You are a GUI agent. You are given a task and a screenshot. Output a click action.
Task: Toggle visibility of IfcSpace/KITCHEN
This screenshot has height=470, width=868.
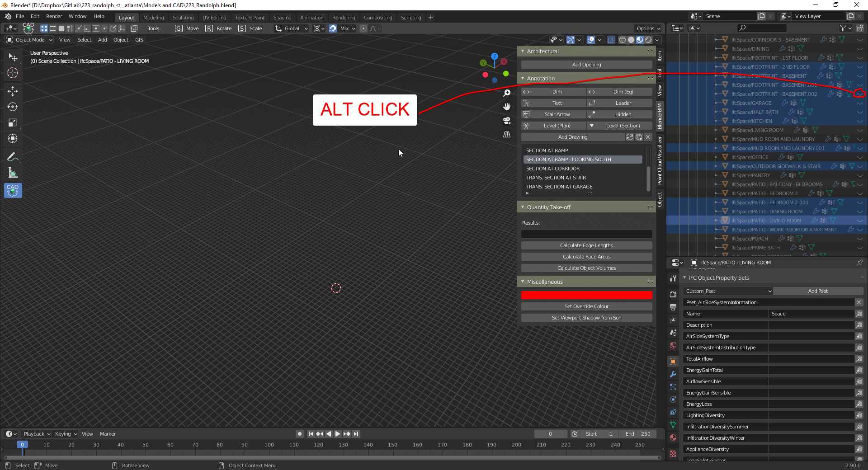860,121
